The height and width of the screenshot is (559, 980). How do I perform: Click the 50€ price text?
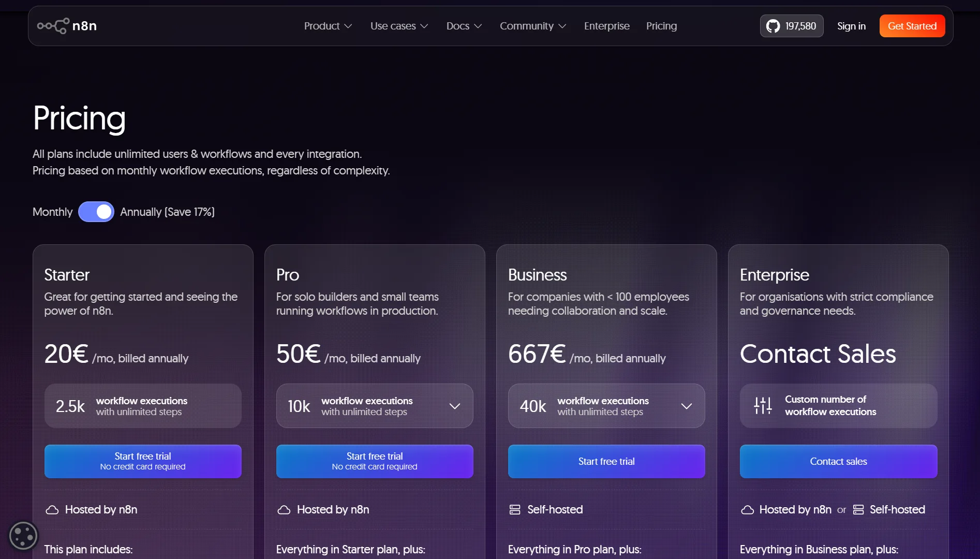298,354
